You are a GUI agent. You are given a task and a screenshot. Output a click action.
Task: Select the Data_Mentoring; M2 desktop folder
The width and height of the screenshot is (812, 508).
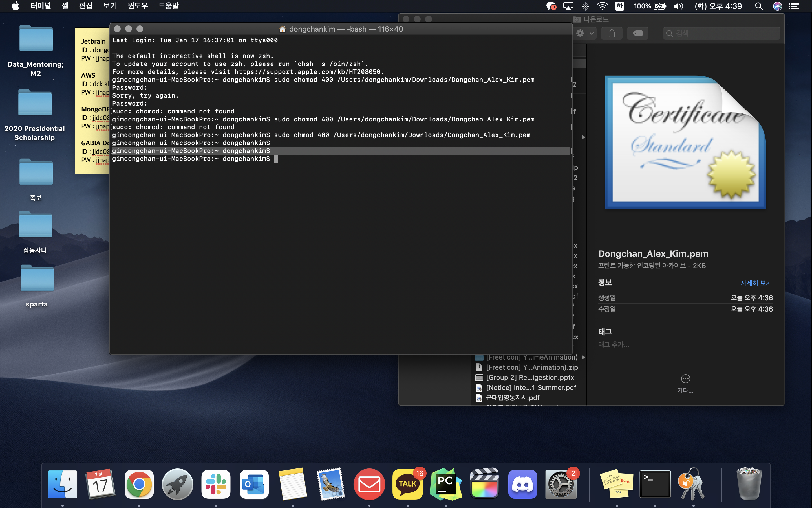point(36,51)
